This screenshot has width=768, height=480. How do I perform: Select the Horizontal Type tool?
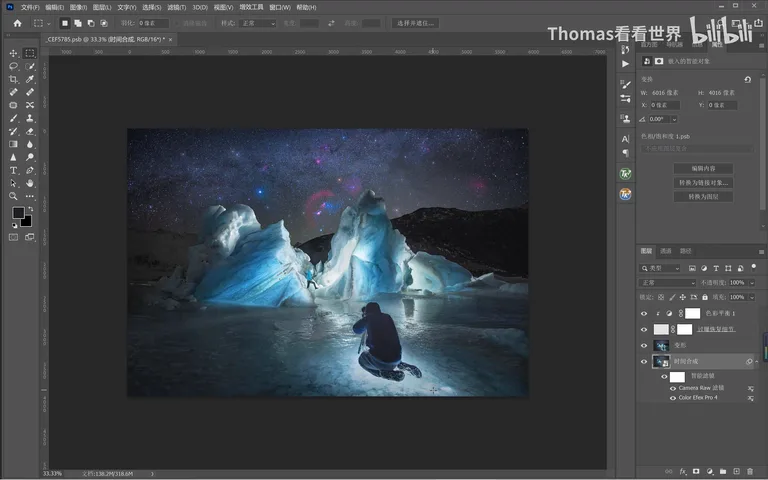point(13,170)
